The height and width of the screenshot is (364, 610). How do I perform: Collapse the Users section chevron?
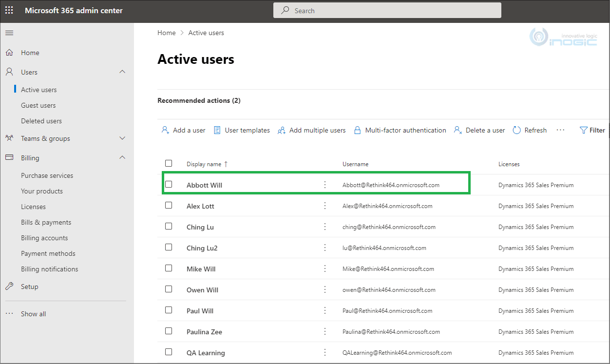122,72
